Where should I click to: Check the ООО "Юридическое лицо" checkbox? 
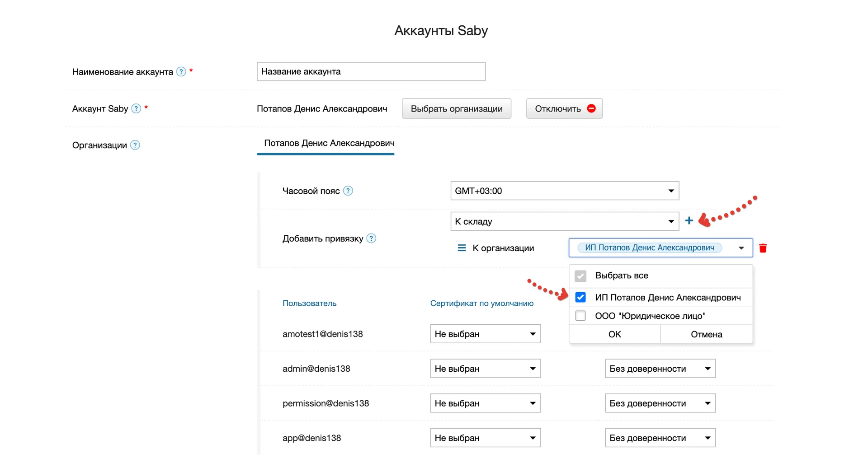[x=580, y=316]
